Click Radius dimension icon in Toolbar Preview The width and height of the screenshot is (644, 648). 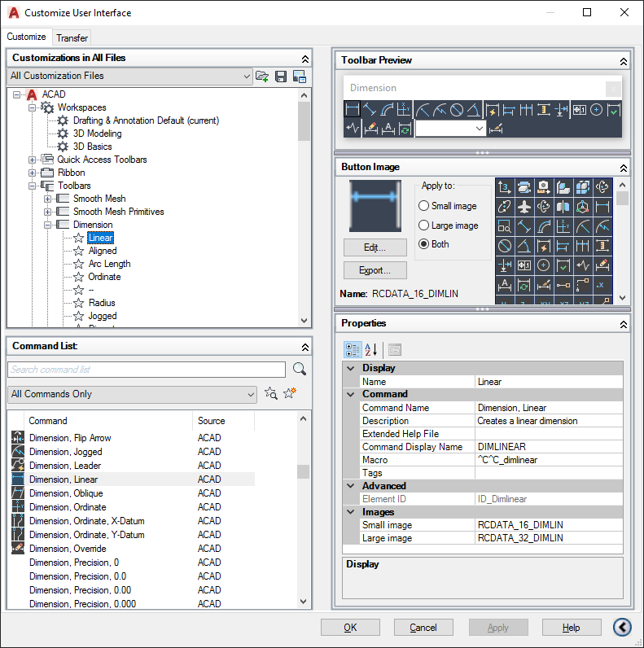click(423, 110)
